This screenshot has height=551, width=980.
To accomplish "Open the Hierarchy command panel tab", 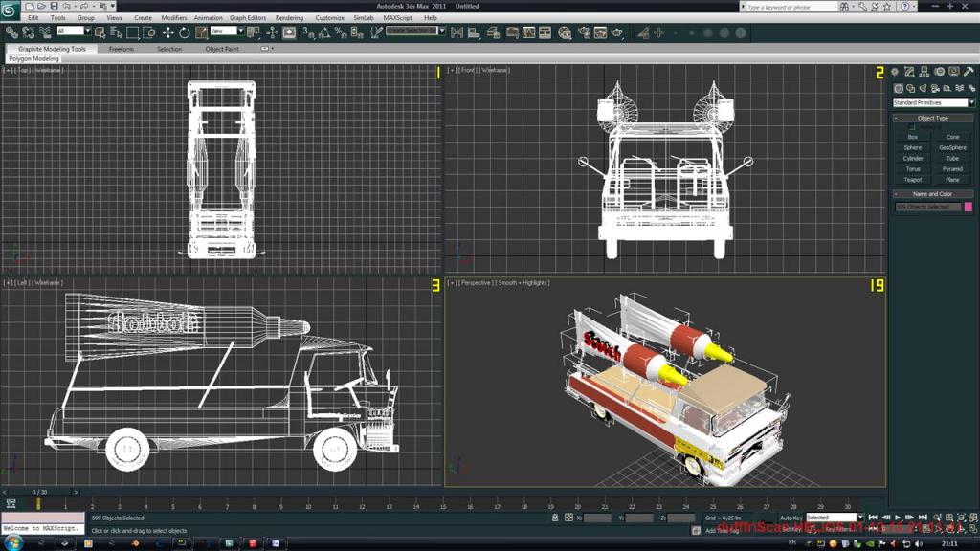I will pyautogui.click(x=924, y=72).
